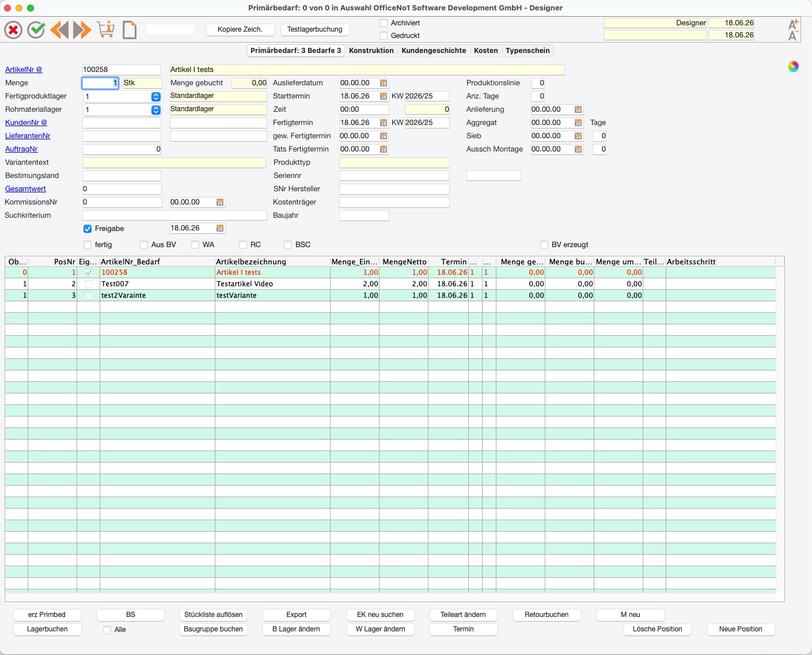Open calendar picker for Starttermin
This screenshot has height=655, width=812.
click(x=384, y=96)
